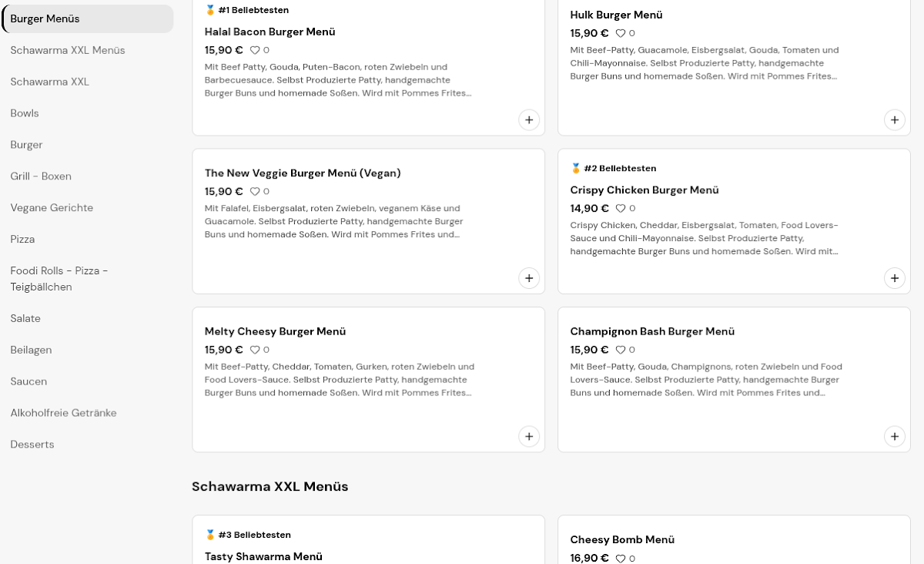Click #3 Beliebtesten medal icon
Viewport: 924px width, 564px height.
tap(210, 535)
